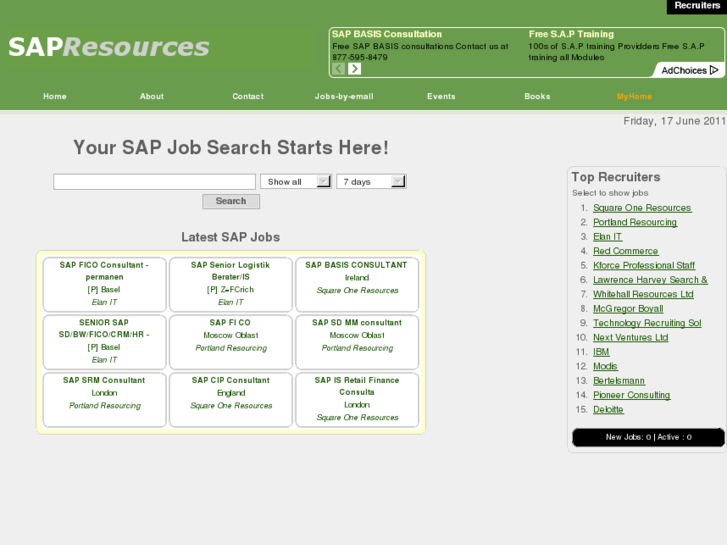Click the ad banner next arrow
Viewport: 727px width, 545px height.
pos(354,69)
